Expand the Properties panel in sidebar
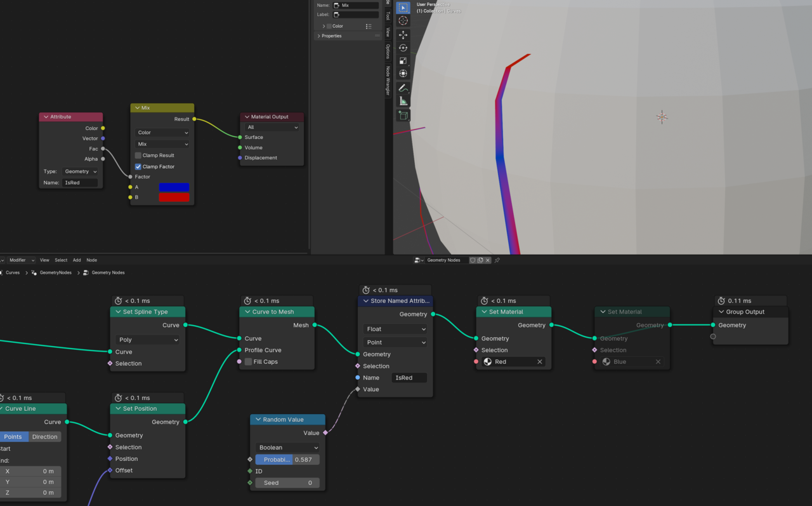This screenshot has height=506, width=812. click(x=319, y=36)
